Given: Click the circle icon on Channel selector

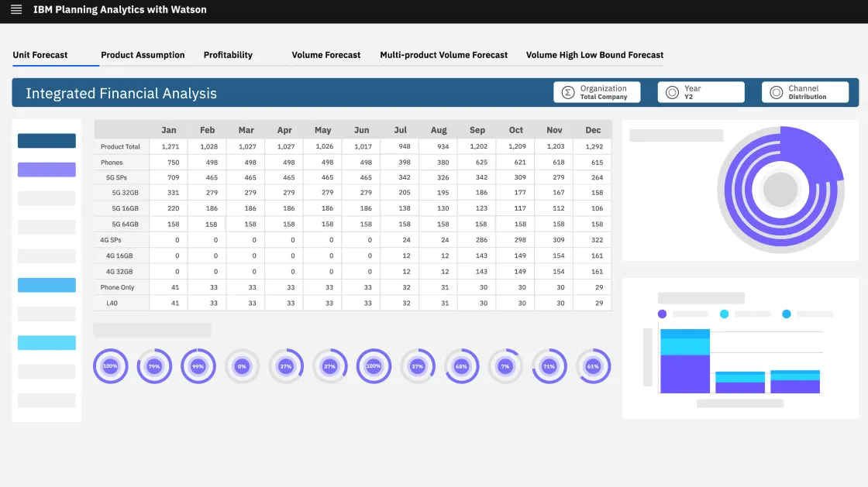Looking at the screenshot, I should (x=776, y=92).
